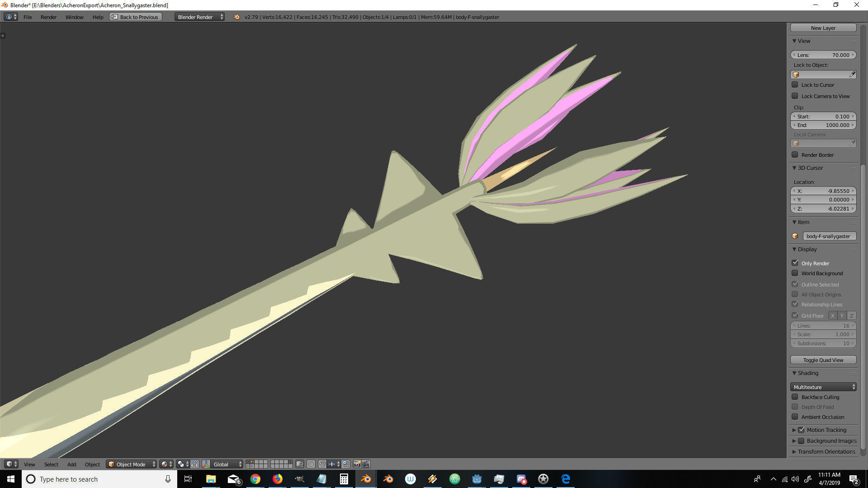Toggle Background Images checkbox

pos(801,441)
